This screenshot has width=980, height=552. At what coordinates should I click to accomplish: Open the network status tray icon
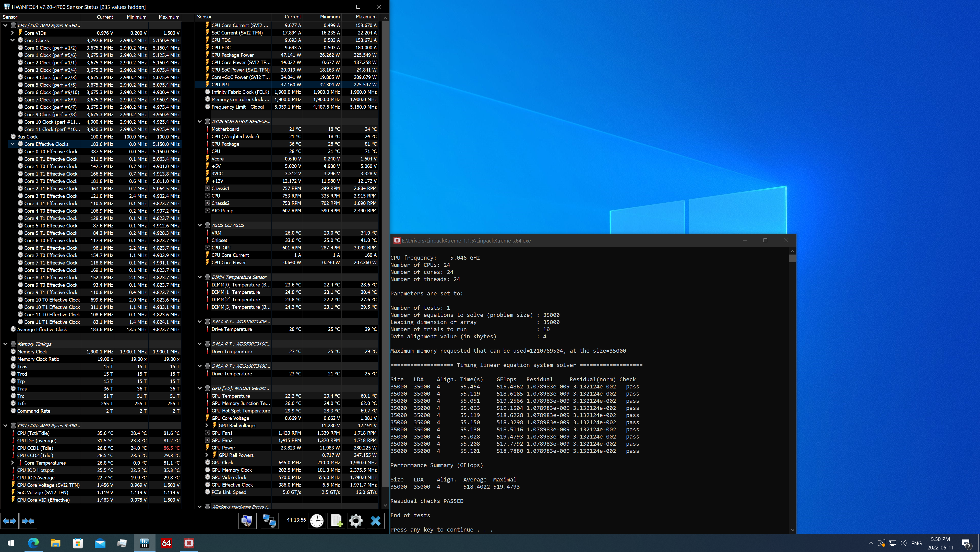(x=892, y=543)
